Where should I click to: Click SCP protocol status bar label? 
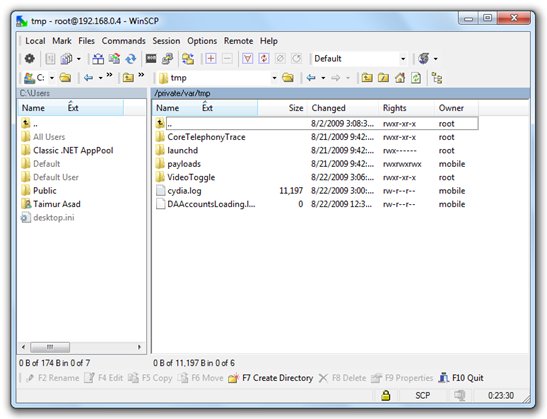coord(422,395)
